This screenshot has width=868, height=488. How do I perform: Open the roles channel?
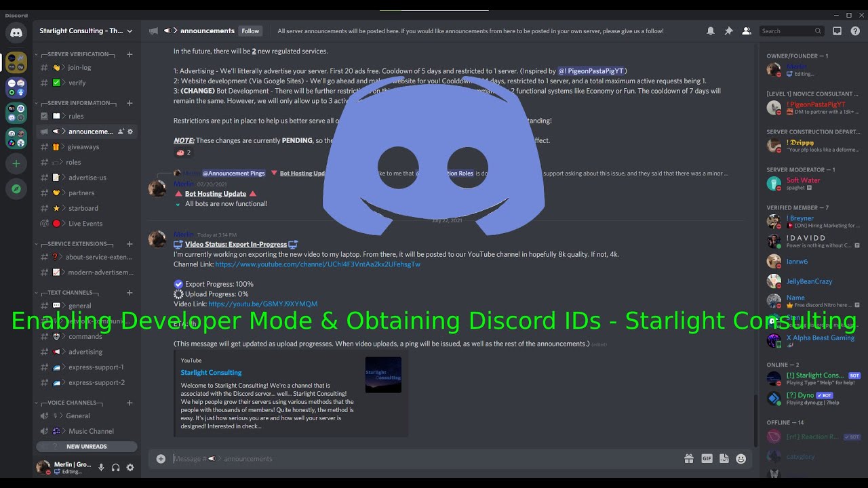tap(87, 162)
